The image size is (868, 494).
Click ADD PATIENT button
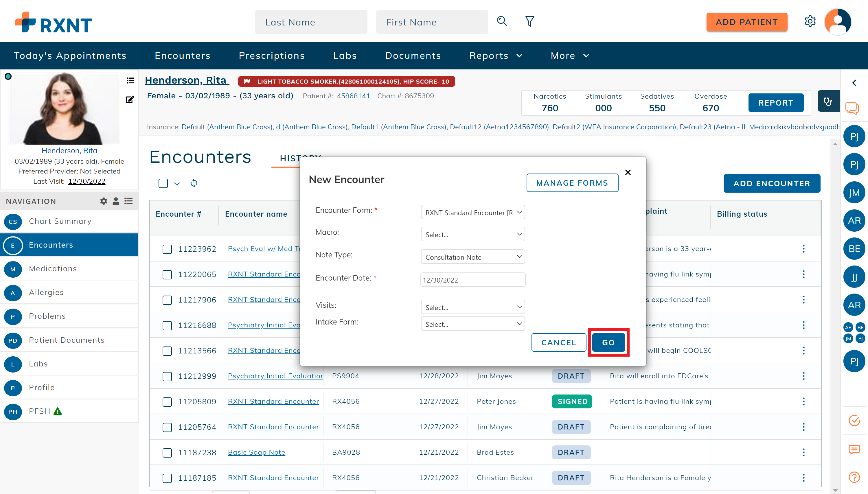pyautogui.click(x=746, y=22)
